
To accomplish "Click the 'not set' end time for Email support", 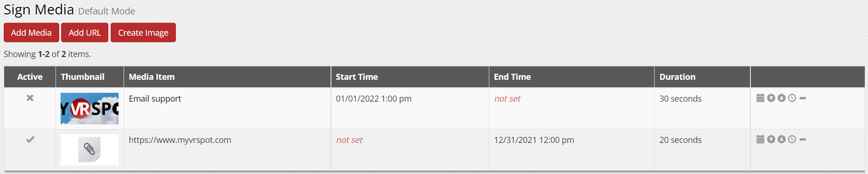I will [x=507, y=98].
